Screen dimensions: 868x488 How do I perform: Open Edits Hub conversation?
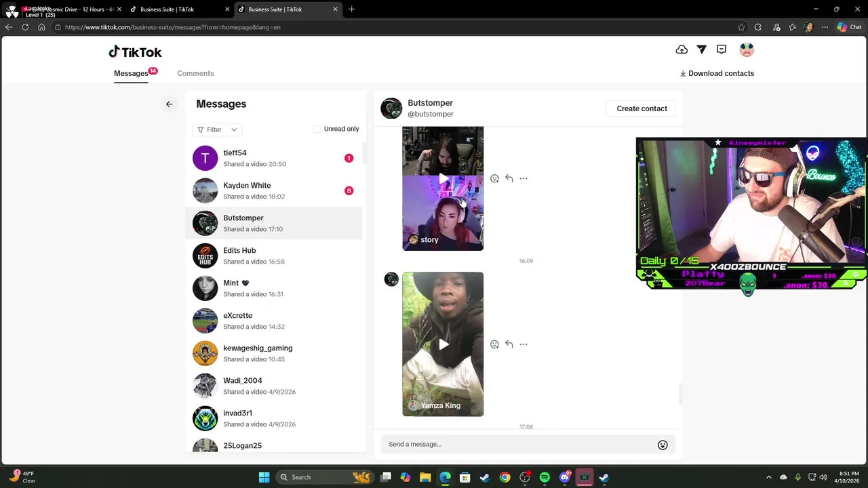(x=274, y=256)
